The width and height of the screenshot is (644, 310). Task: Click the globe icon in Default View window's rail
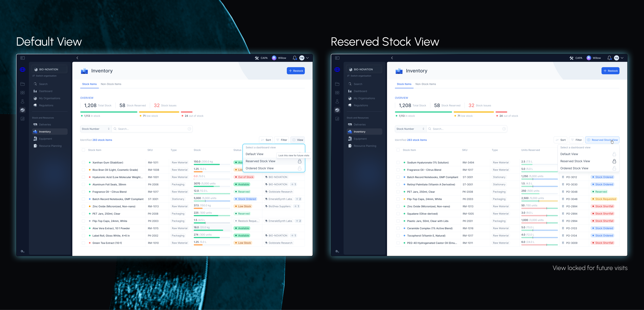click(x=23, y=70)
